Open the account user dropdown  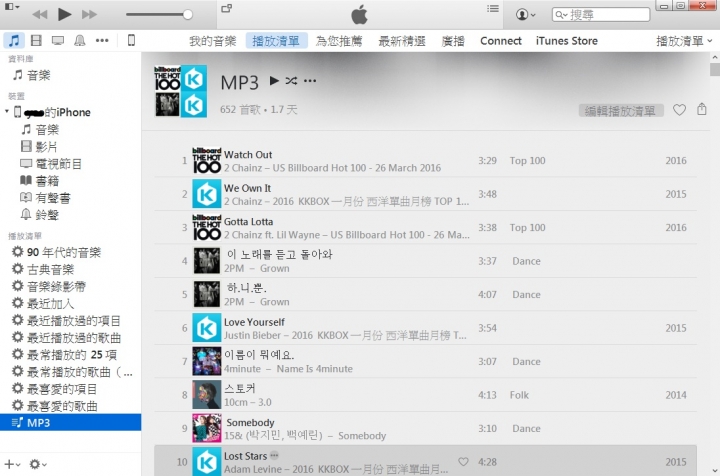pos(526,15)
